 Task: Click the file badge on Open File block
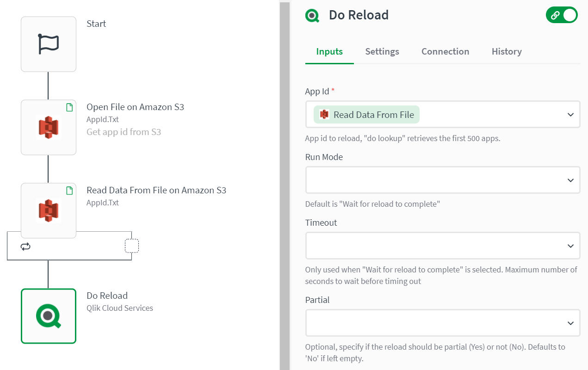click(x=69, y=107)
